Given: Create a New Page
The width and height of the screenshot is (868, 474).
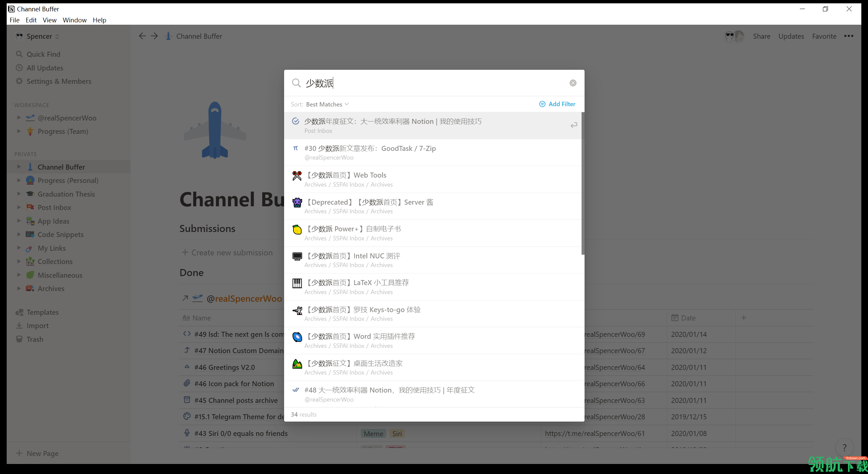Looking at the screenshot, I should 37,453.
